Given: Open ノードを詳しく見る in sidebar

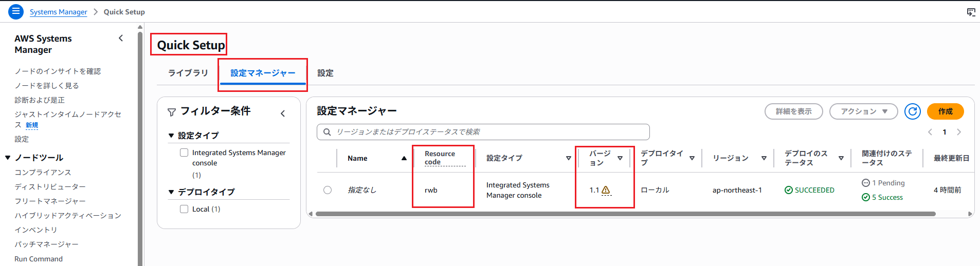Looking at the screenshot, I should coord(47,86).
